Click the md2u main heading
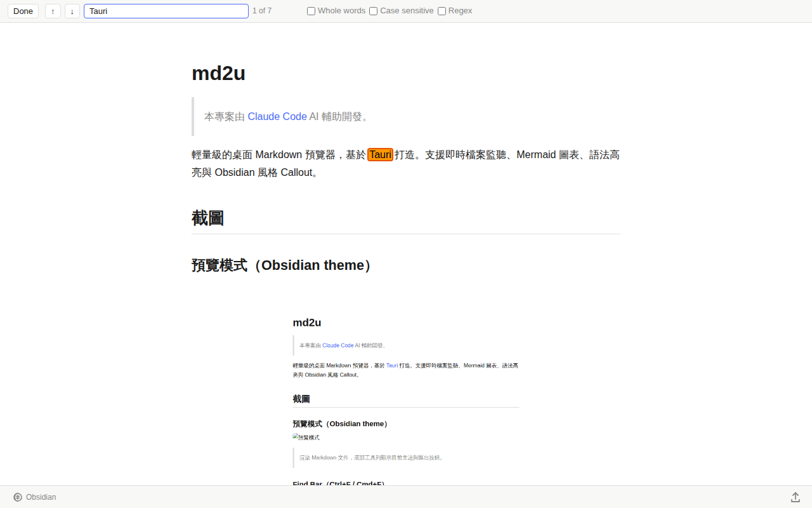Image resolution: width=812 pixels, height=508 pixels. 218,74
